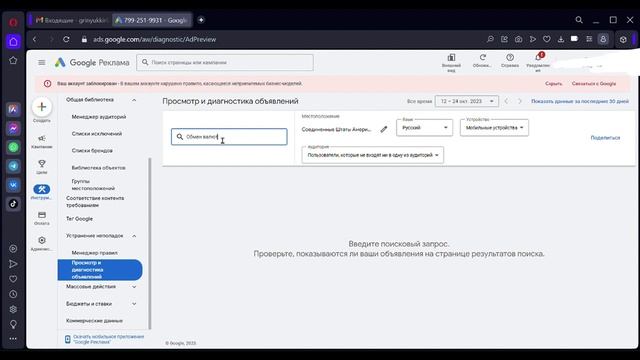Open Группы местоположений menu item
The height and width of the screenshot is (360, 640).
[x=93, y=184]
